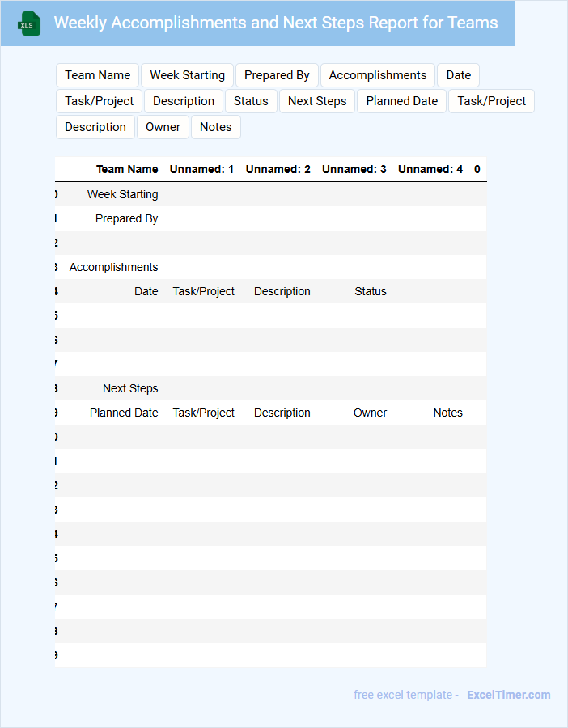The height and width of the screenshot is (728, 568).
Task: Click the Planned Date table cell
Action: point(124,413)
